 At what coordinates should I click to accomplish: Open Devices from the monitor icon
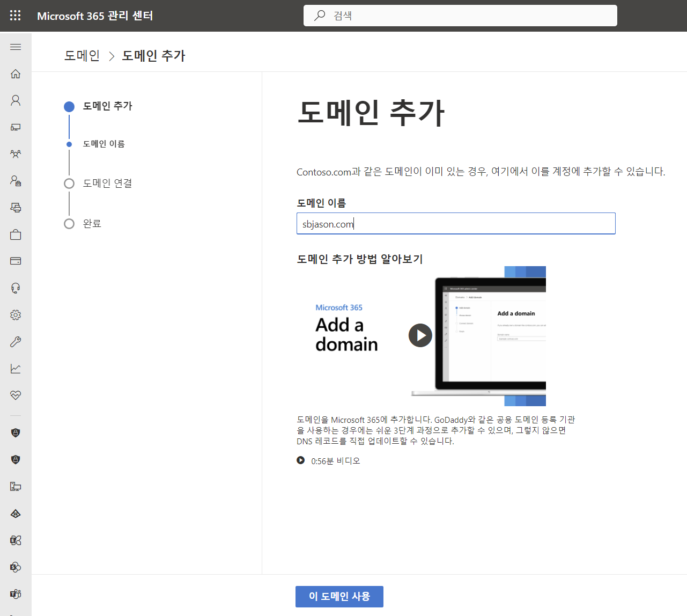click(16, 127)
